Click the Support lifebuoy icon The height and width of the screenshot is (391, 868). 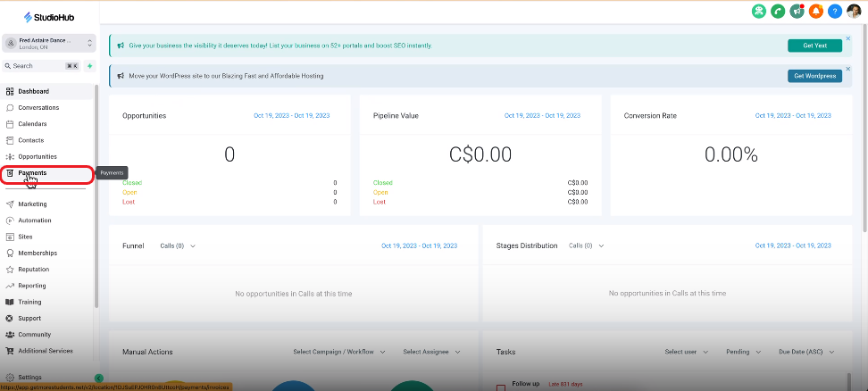(x=10, y=319)
